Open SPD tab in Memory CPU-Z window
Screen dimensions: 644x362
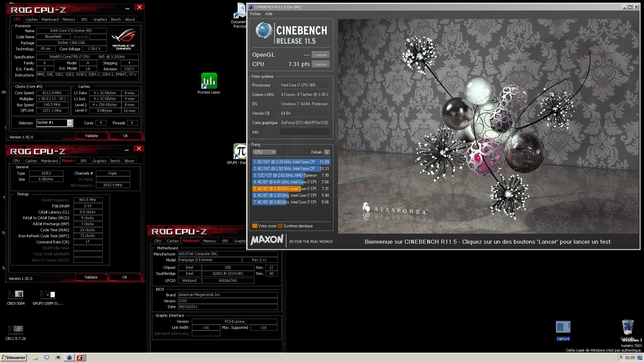[84, 161]
